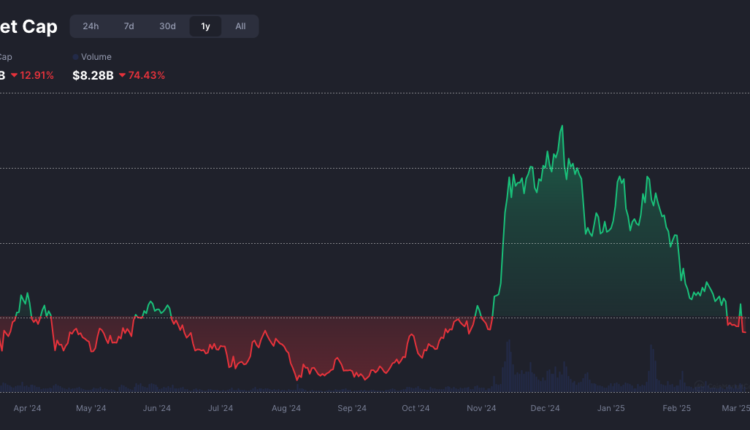Click the Nov '24 x-axis label
This screenshot has width=750, height=430.
point(481,408)
